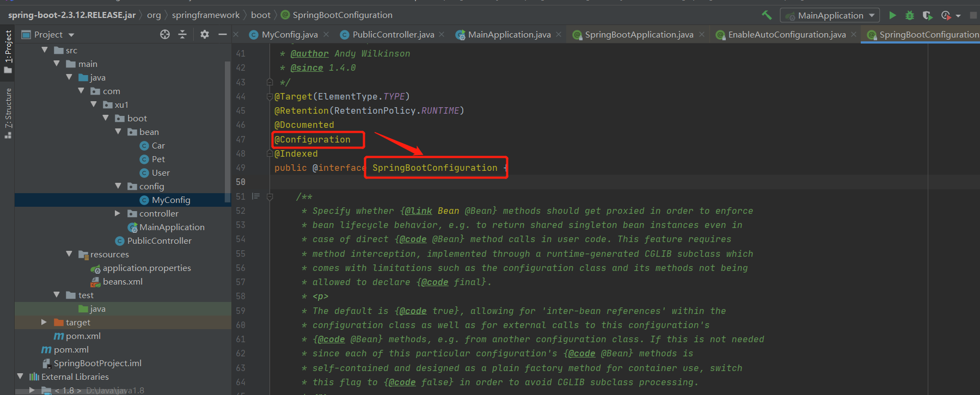980x395 pixels.
Task: Collapse the com package arrow
Action: tap(81, 91)
